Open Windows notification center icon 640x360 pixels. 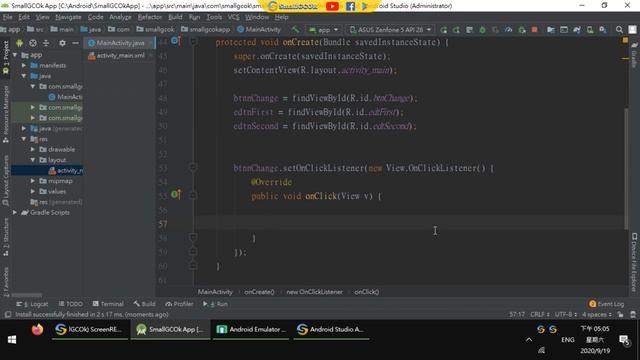pos(624,340)
